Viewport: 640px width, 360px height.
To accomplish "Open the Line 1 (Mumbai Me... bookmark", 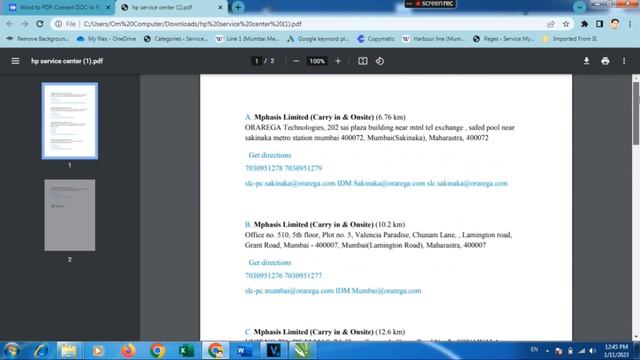I will [x=247, y=39].
